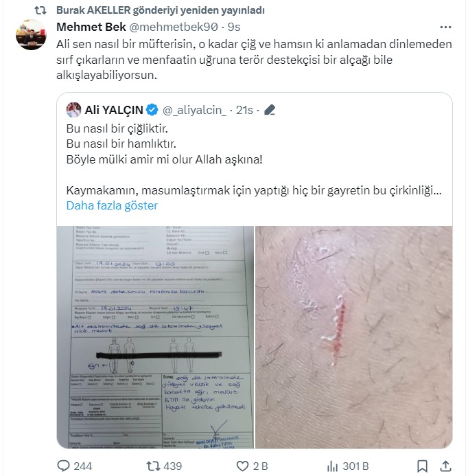
Task: Click the reply icon with 244 replies
Action: tap(64, 466)
